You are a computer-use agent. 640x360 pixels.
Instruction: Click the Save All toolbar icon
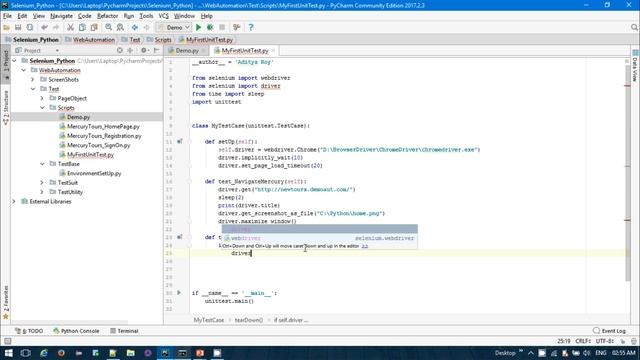18,27
